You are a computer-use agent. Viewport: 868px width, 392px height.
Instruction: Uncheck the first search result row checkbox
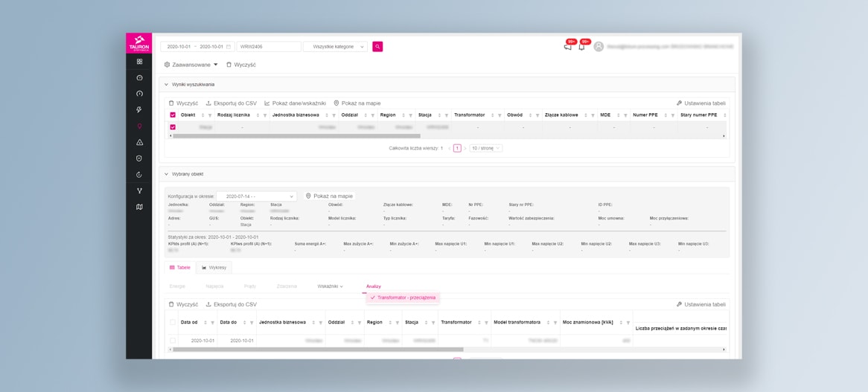click(x=173, y=127)
